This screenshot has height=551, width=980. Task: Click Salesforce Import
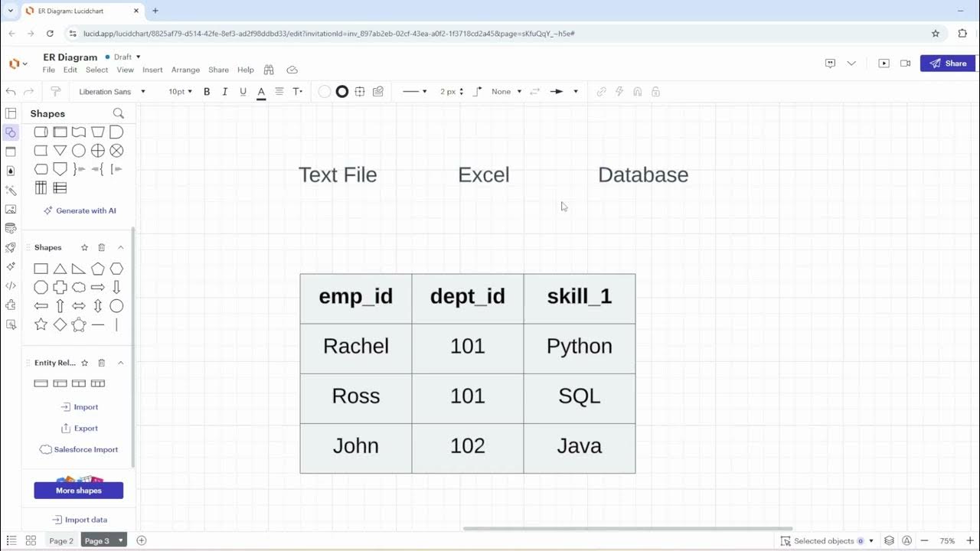click(x=79, y=450)
